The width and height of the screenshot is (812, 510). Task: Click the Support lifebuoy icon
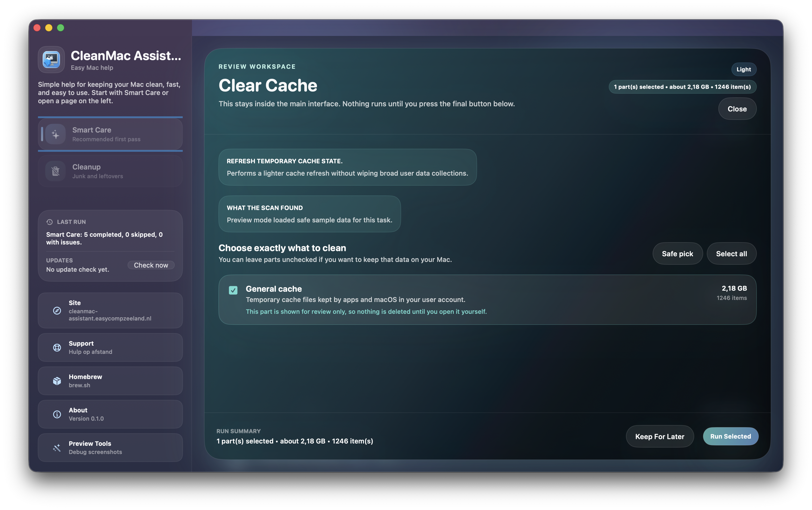[57, 347]
